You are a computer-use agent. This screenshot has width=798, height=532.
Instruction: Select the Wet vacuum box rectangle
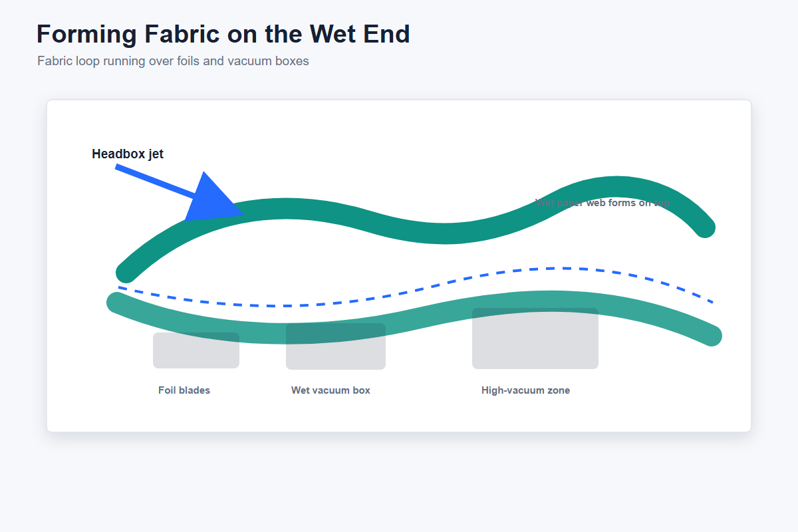[x=336, y=346]
